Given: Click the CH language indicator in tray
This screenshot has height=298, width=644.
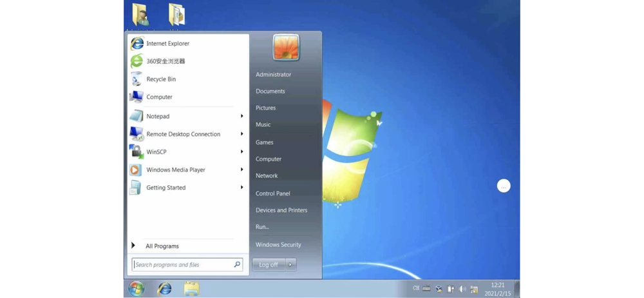Looking at the screenshot, I should point(416,288).
